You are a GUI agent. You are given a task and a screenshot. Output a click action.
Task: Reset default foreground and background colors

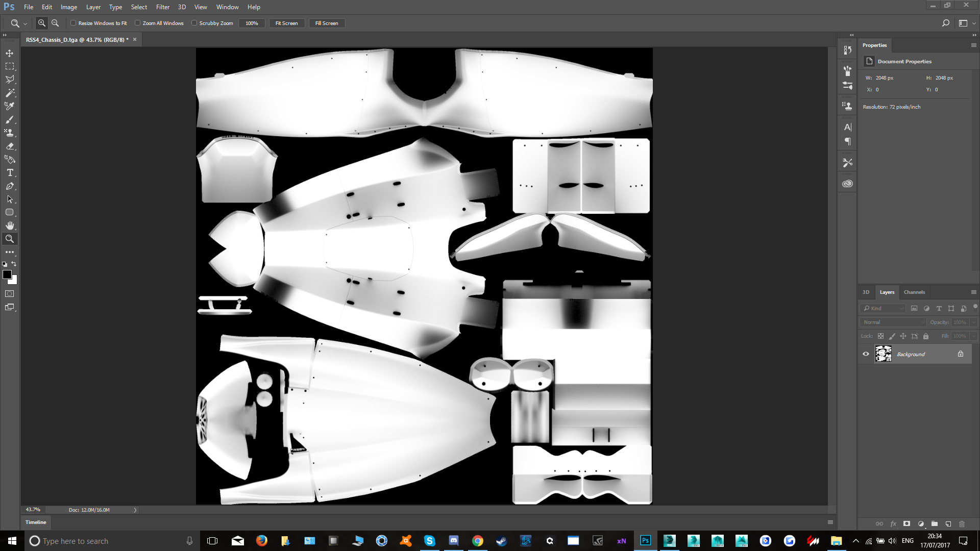pos(5,264)
